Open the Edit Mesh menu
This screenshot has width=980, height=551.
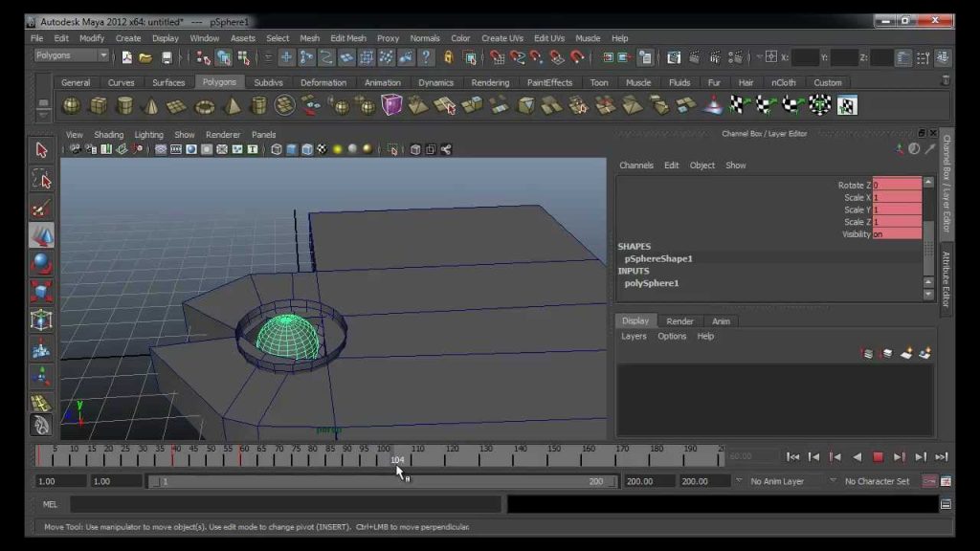pyautogui.click(x=348, y=38)
